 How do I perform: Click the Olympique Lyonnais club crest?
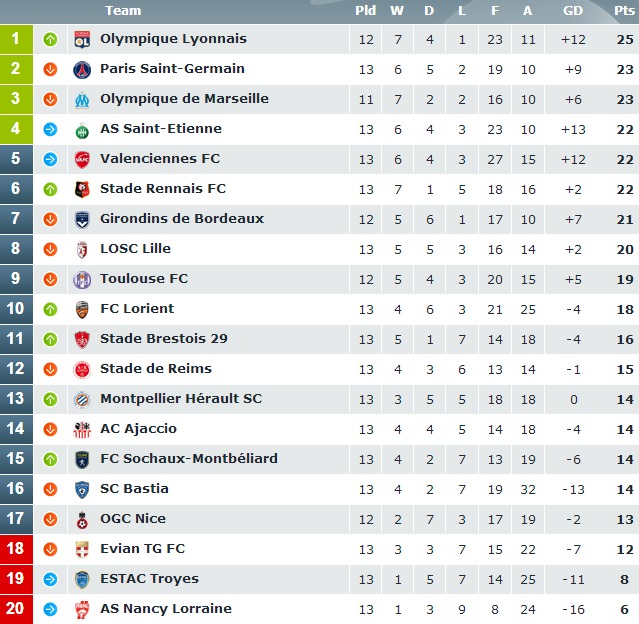pyautogui.click(x=81, y=40)
